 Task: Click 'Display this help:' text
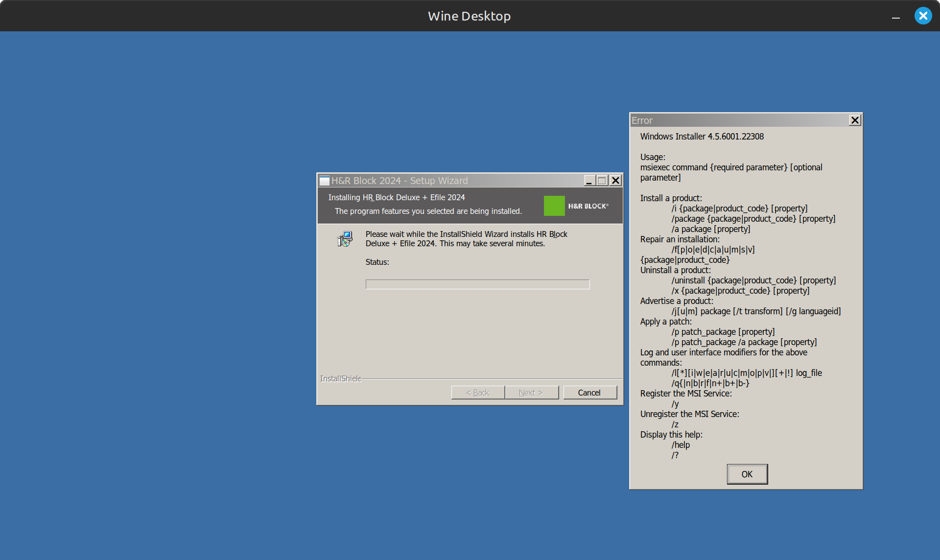(x=671, y=435)
